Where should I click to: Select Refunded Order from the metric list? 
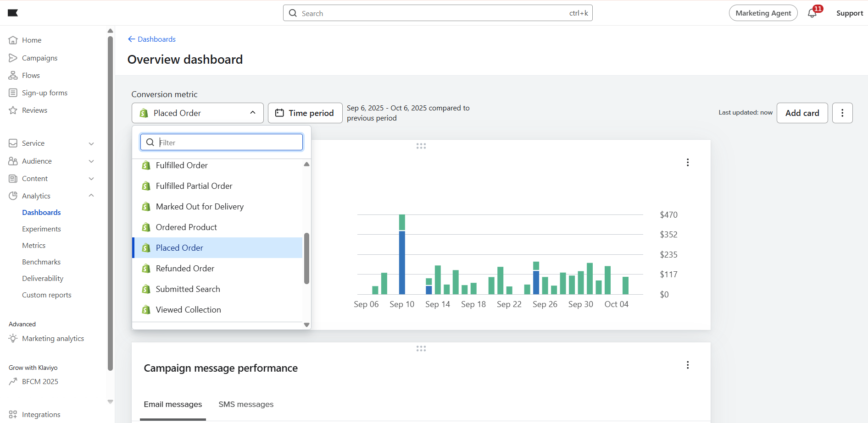tap(185, 269)
